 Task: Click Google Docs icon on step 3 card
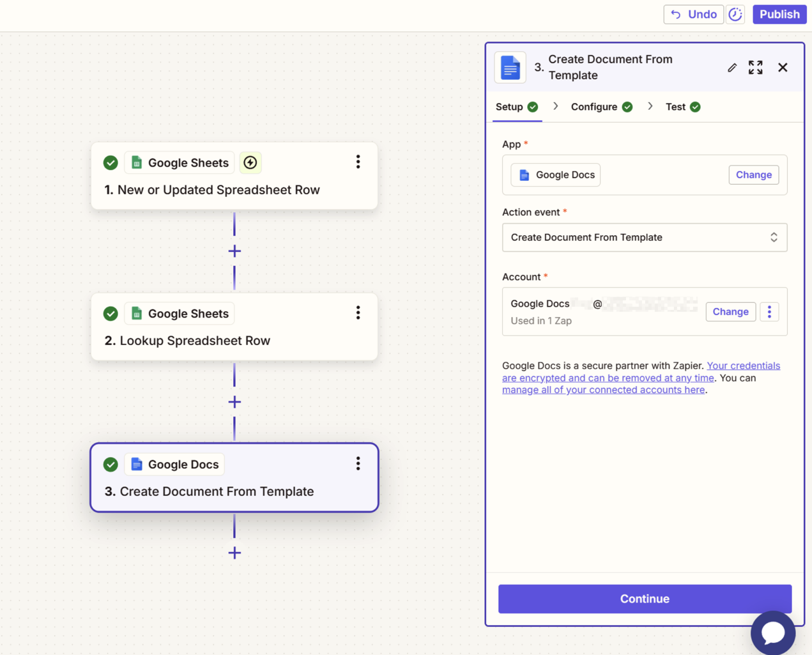[x=137, y=465]
